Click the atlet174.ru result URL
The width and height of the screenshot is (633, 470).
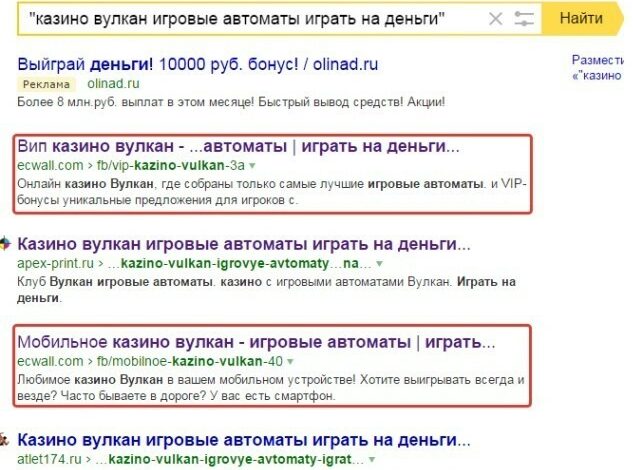coord(190,459)
